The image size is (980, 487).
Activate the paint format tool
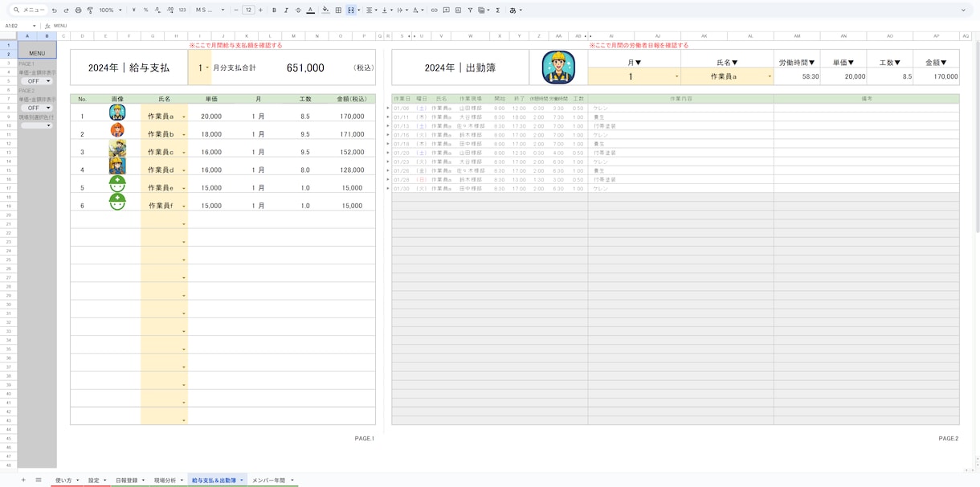coord(89,10)
